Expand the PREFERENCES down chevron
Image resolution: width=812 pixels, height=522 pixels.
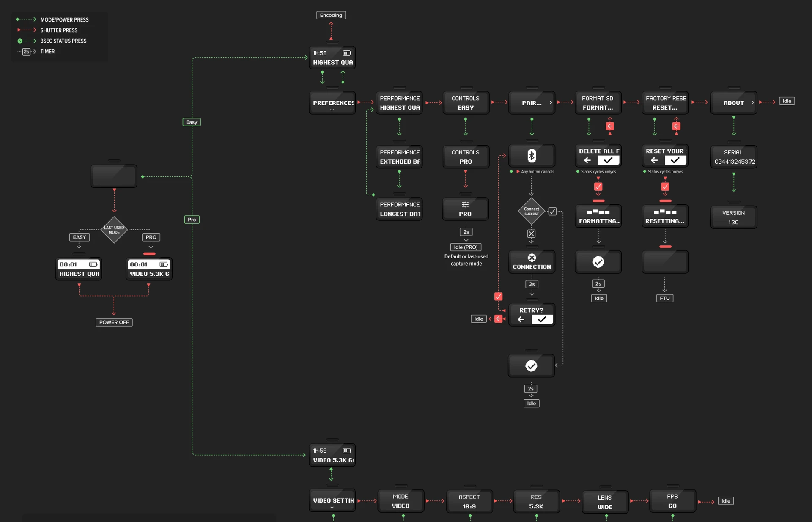(332, 110)
